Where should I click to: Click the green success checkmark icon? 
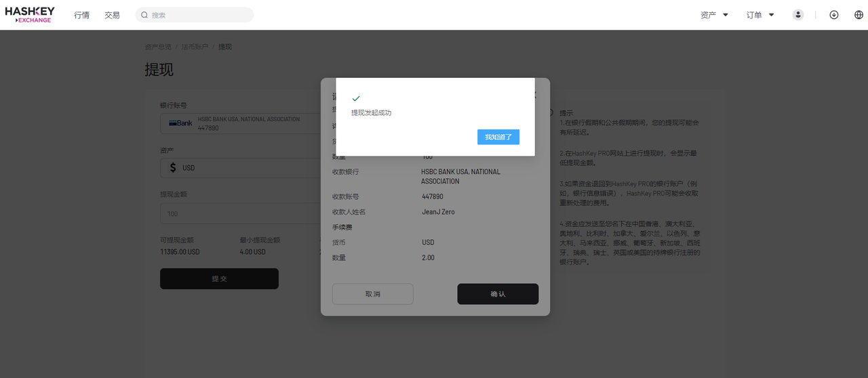pyautogui.click(x=356, y=98)
